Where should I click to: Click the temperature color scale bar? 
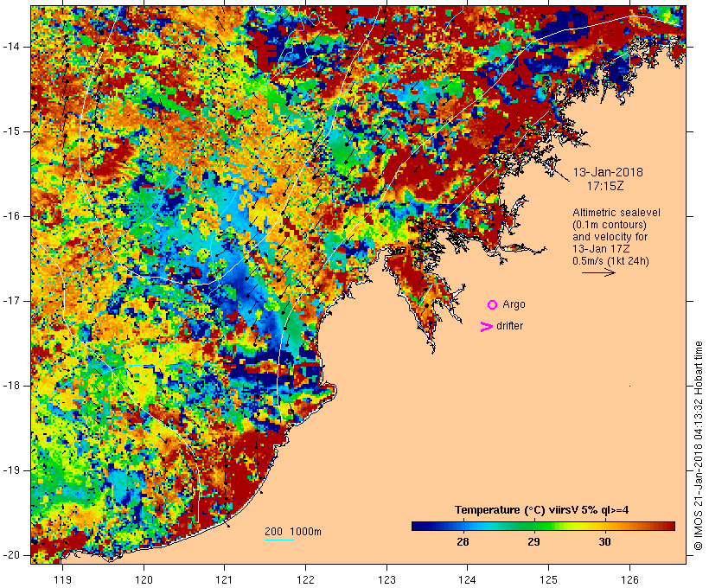point(543,526)
